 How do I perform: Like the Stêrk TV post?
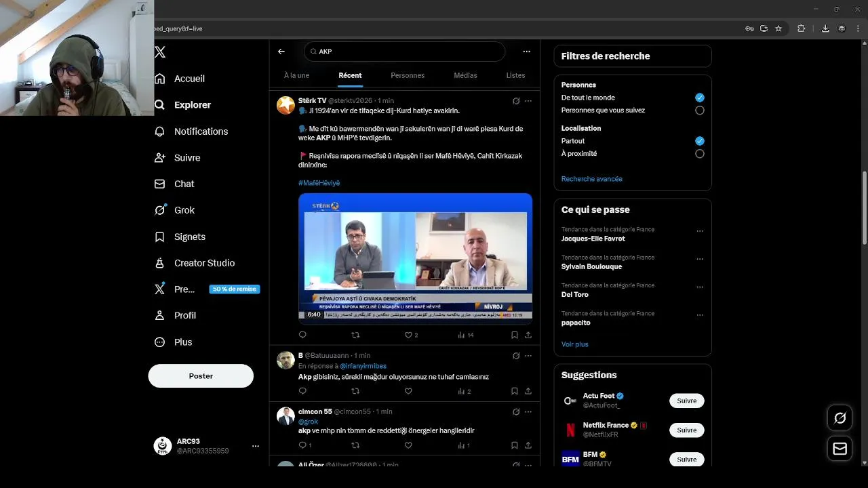(x=408, y=335)
